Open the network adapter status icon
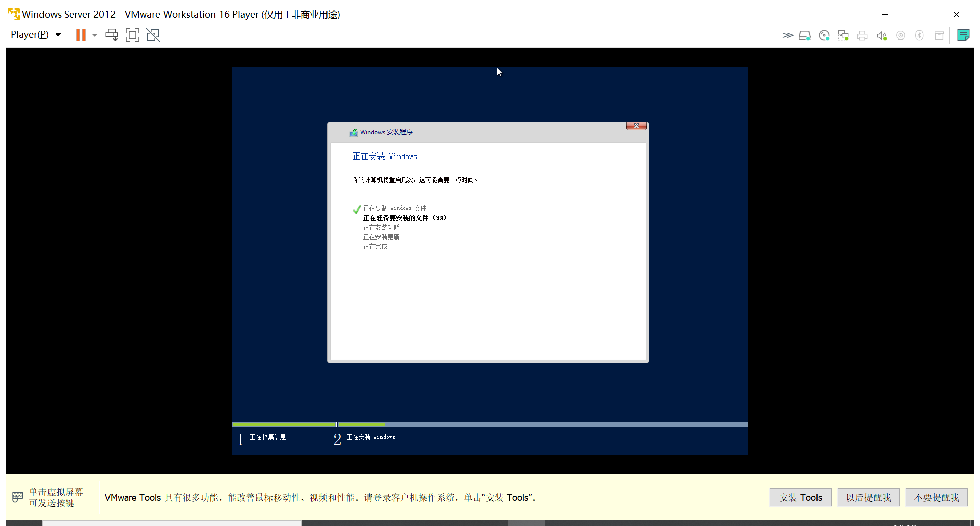This screenshot has width=980, height=526. pos(843,35)
